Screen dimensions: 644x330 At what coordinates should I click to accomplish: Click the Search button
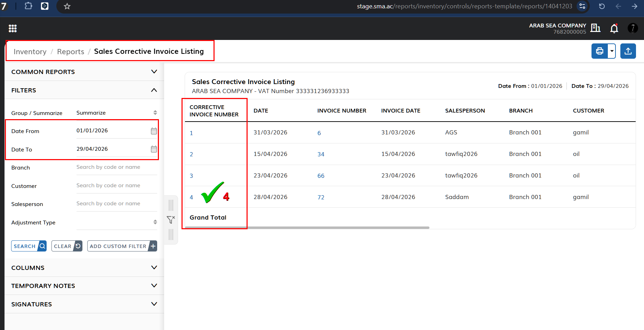click(29, 246)
